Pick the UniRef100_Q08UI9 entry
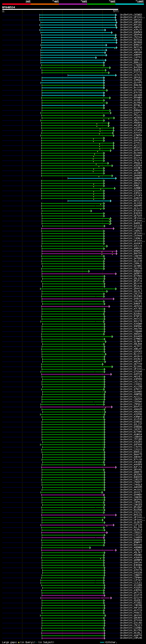Viewport: 146px width, 644px height. point(131,299)
